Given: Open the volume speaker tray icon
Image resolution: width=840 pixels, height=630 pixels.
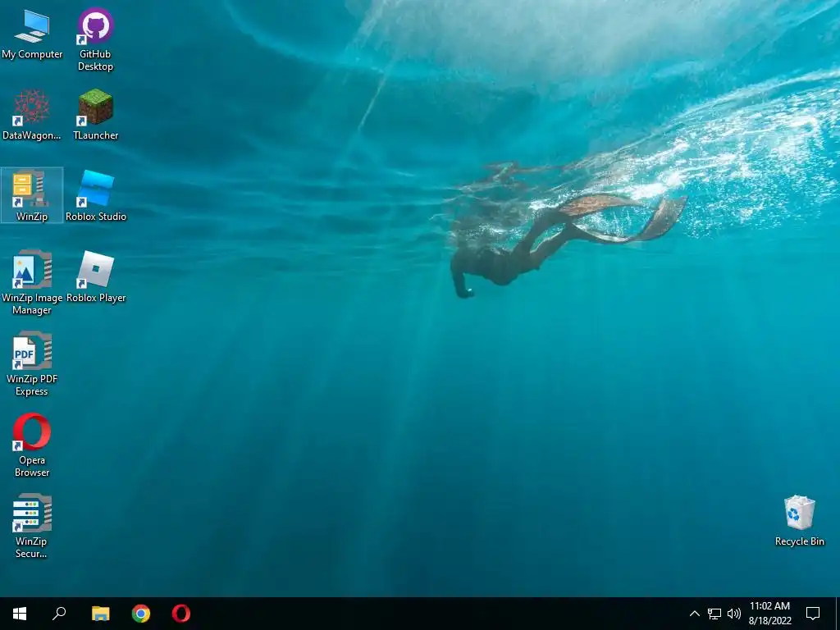Looking at the screenshot, I should 734,614.
